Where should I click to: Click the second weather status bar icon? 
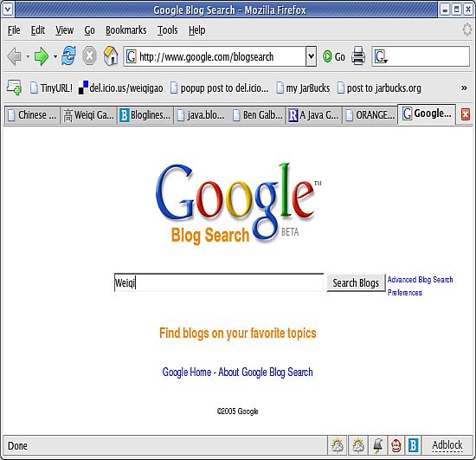(358, 446)
